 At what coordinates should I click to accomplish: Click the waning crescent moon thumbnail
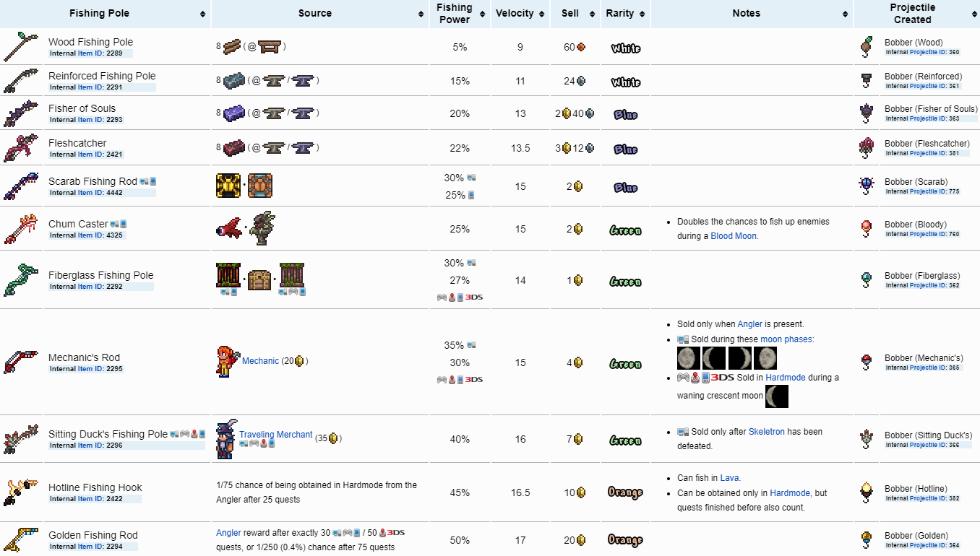pyautogui.click(x=776, y=396)
